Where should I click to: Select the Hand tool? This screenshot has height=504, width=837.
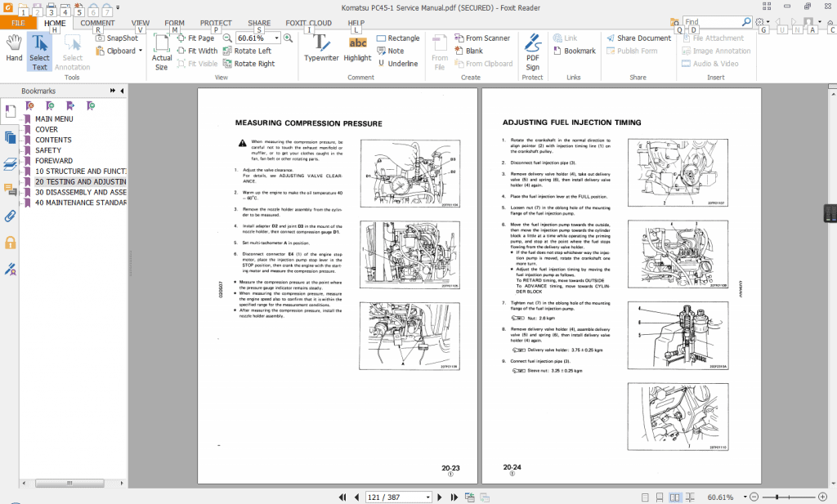point(14,49)
